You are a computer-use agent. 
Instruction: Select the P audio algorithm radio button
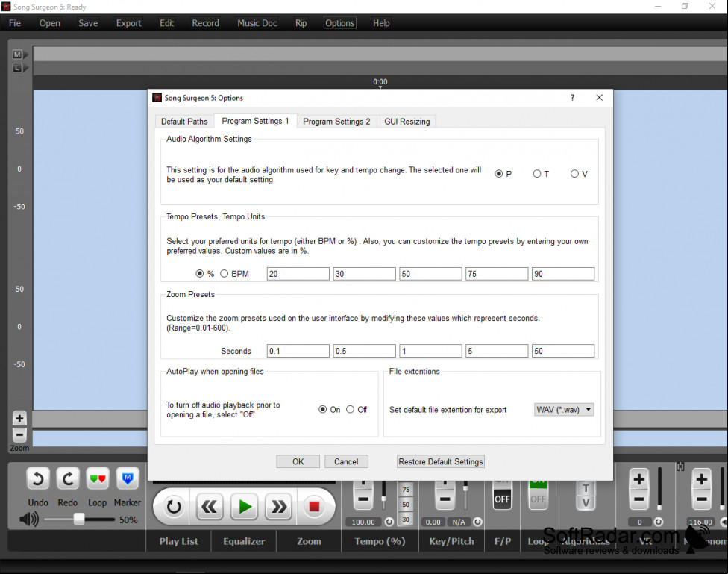(x=499, y=174)
